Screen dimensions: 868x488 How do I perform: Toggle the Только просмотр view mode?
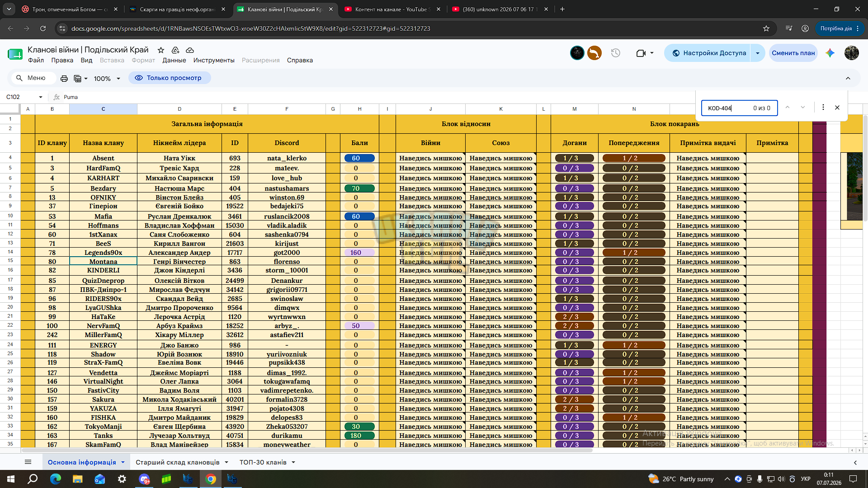click(x=170, y=78)
